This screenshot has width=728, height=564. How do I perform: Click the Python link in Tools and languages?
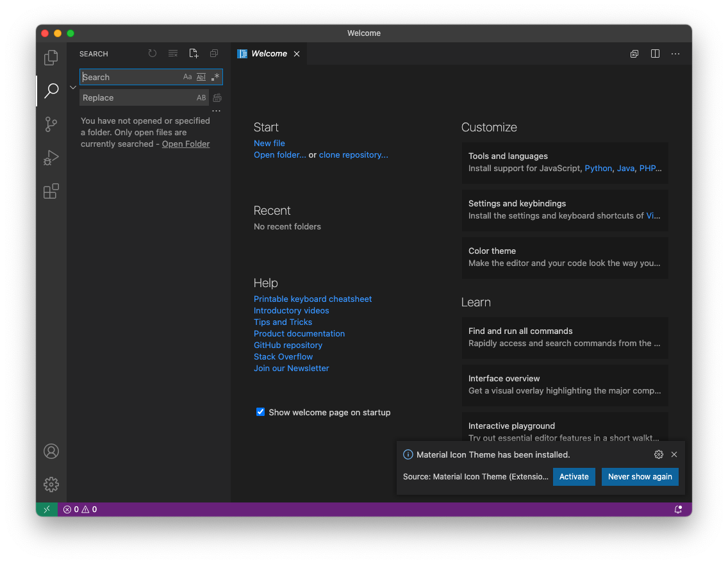pos(598,168)
